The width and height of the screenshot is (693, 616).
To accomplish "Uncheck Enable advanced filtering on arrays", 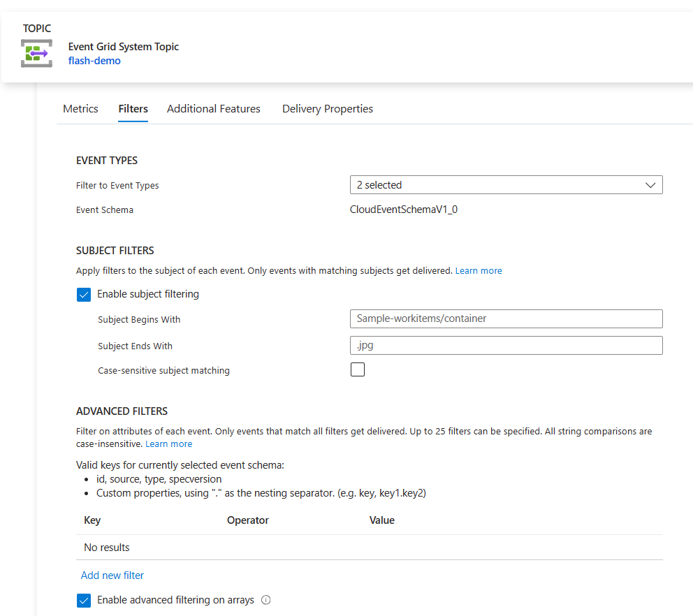I will [x=84, y=600].
